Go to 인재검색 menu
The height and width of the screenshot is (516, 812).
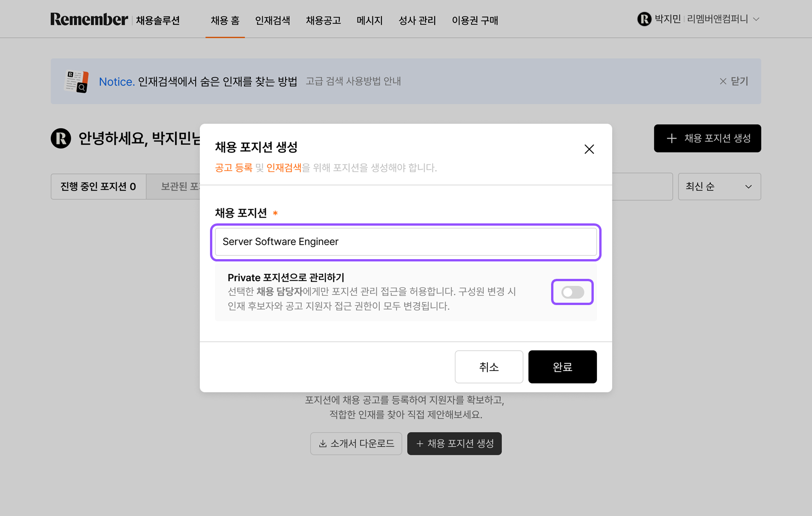coord(272,21)
